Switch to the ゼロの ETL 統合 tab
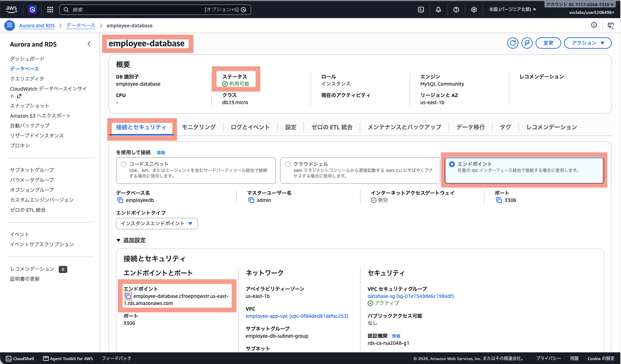This screenshot has height=364, width=621. [332, 127]
